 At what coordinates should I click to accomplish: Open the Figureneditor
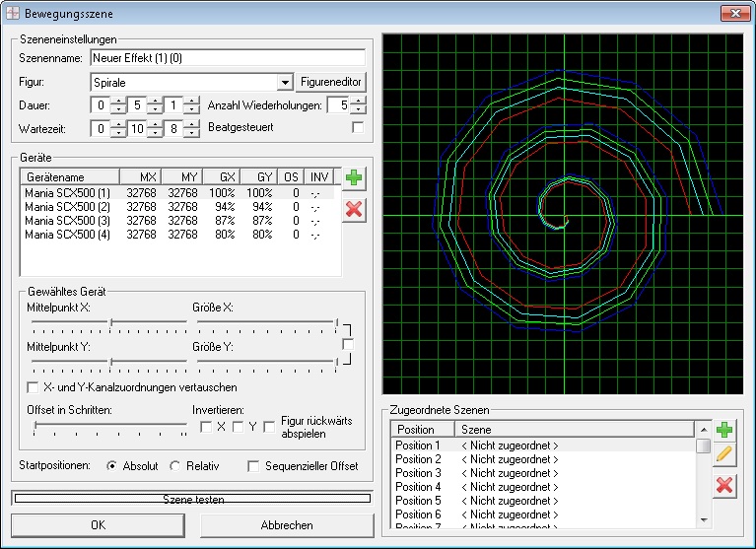coord(332,82)
